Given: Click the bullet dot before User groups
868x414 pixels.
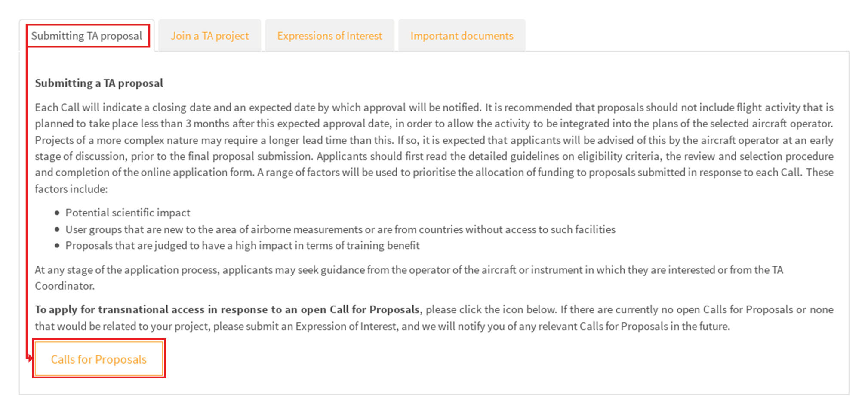Looking at the screenshot, I should click(x=57, y=229).
